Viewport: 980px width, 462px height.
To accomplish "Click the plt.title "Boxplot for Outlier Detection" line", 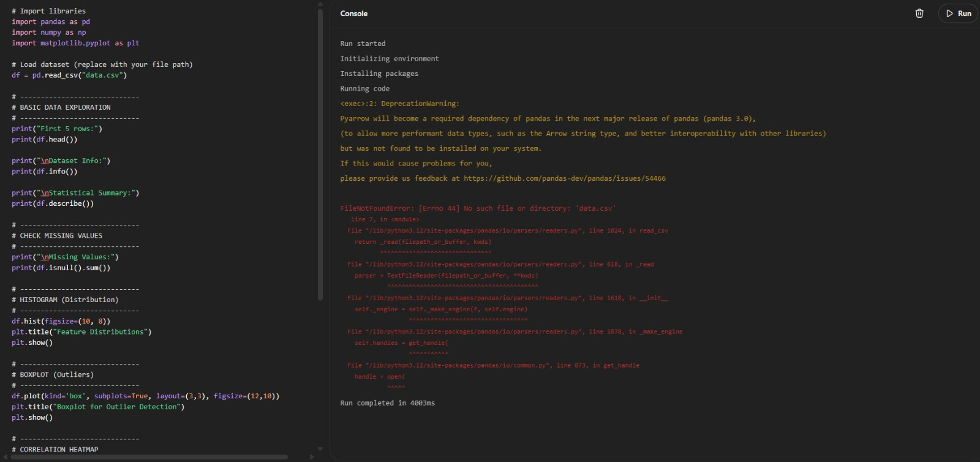I will click(x=98, y=407).
